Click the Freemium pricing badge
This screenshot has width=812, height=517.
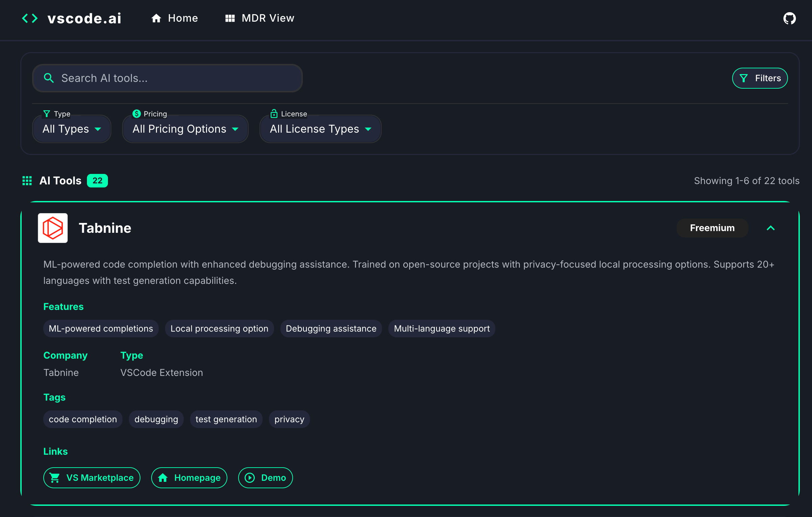[712, 228]
